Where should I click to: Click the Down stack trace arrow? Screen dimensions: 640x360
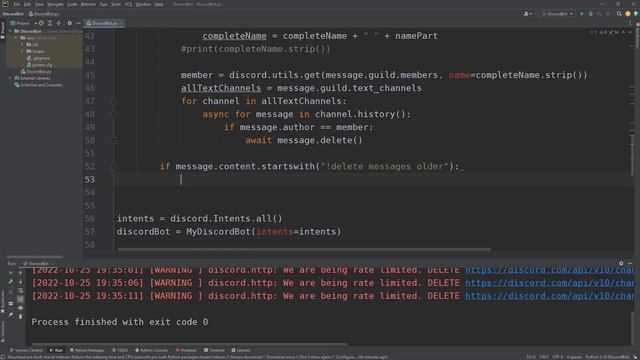20,282
